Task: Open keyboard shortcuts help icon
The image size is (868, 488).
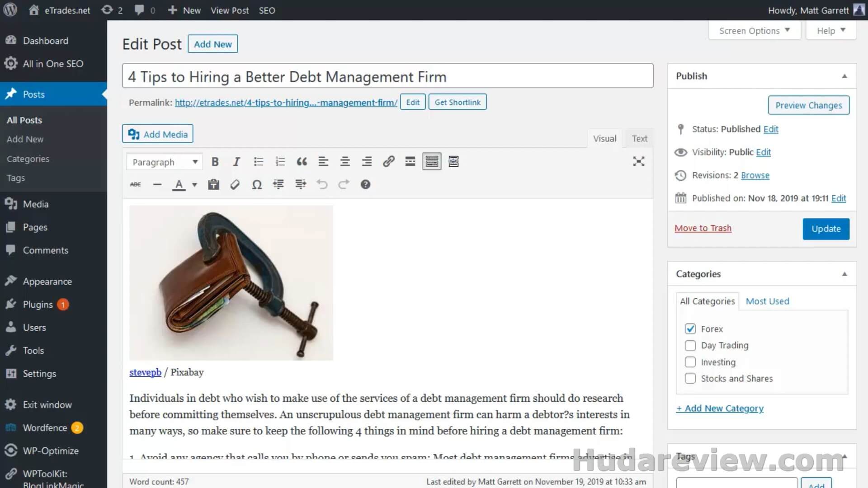Action: pos(365,184)
